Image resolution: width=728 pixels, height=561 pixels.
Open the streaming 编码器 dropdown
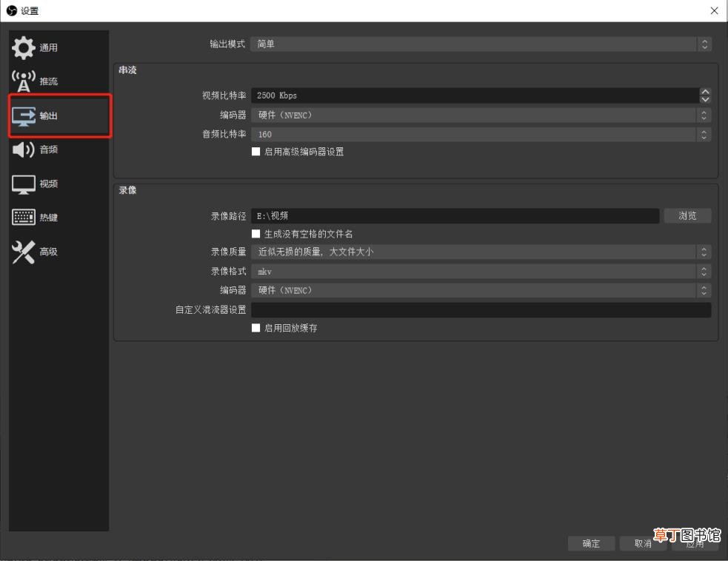(x=481, y=115)
